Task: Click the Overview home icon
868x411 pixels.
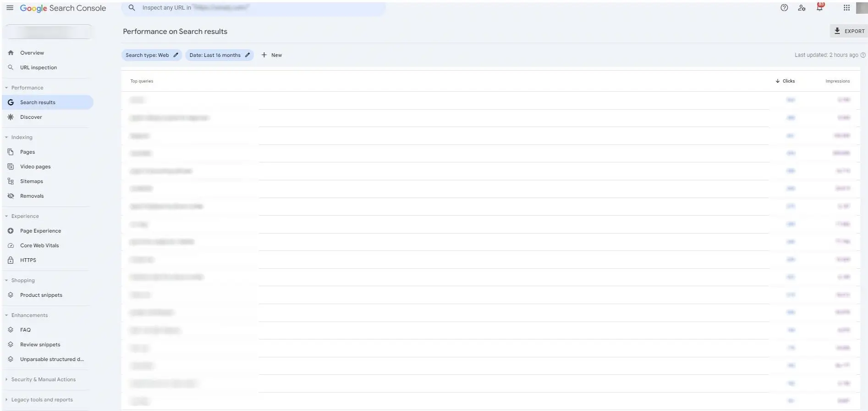Action: pos(11,53)
